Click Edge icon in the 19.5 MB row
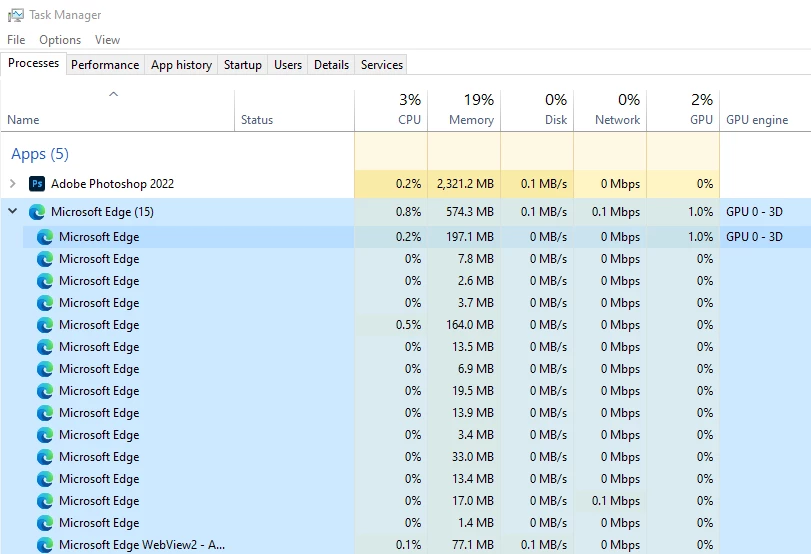811x554 pixels. point(45,391)
